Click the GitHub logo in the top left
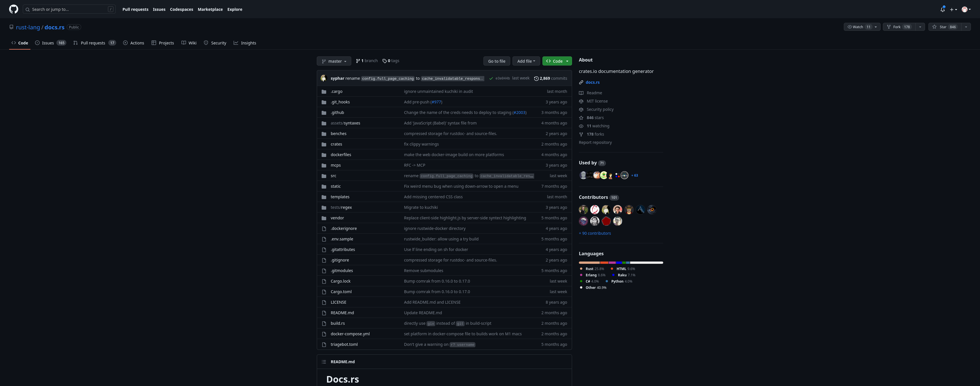The height and width of the screenshot is (386, 980). click(13, 9)
